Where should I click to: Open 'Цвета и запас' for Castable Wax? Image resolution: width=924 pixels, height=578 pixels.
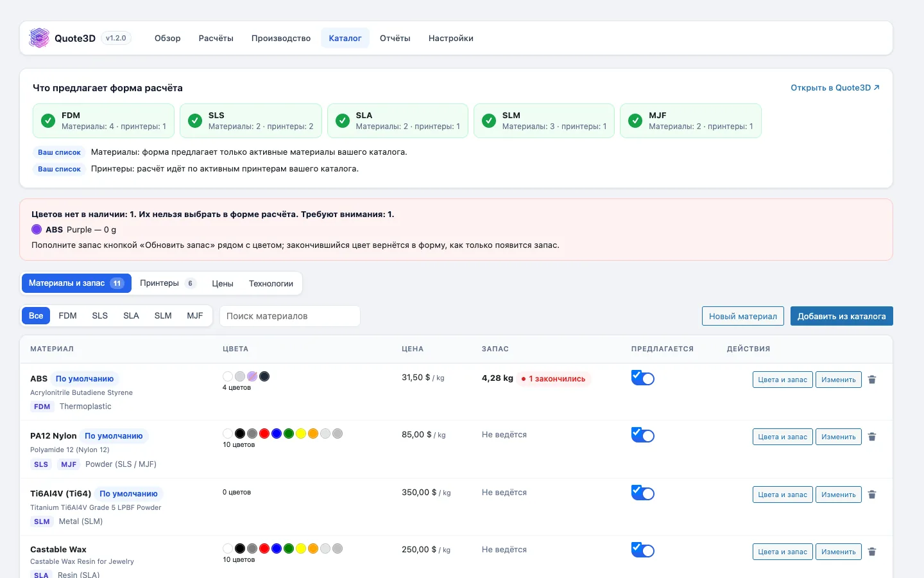tap(783, 552)
